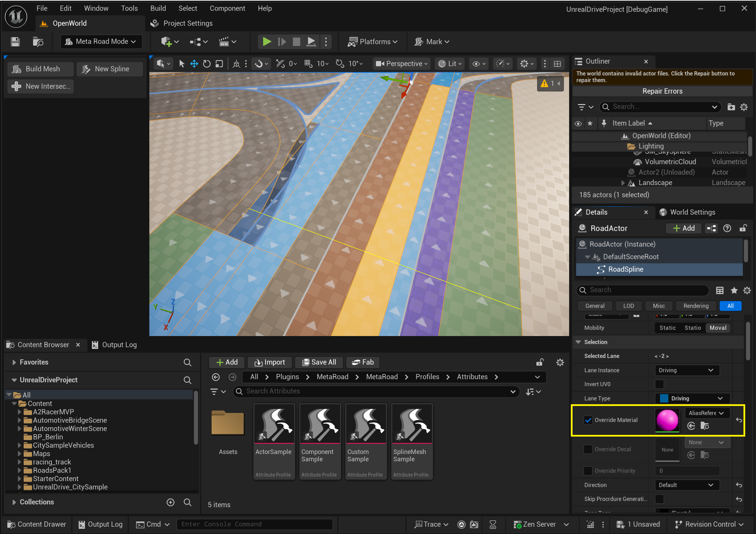Open the Lit view mode dropdown
This screenshot has height=534, width=756.
point(449,64)
